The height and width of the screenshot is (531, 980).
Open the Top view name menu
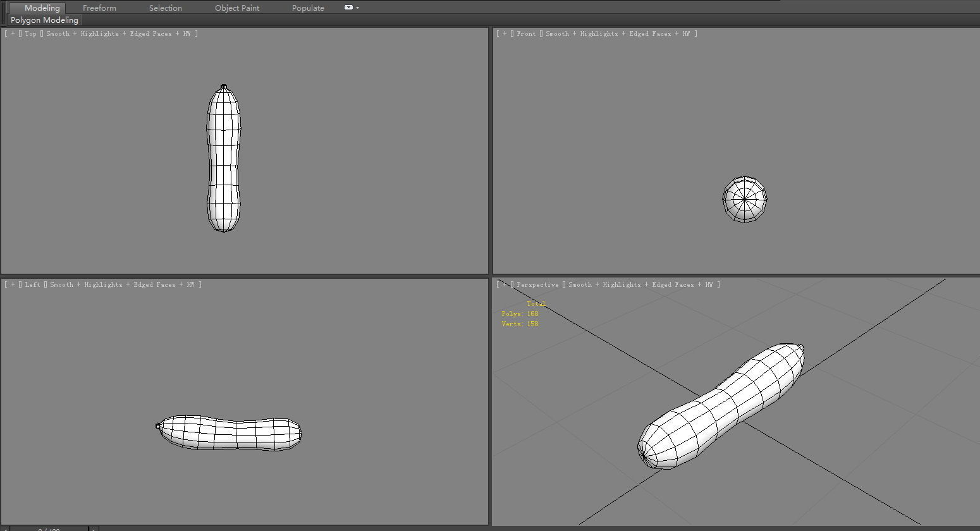[x=30, y=34]
